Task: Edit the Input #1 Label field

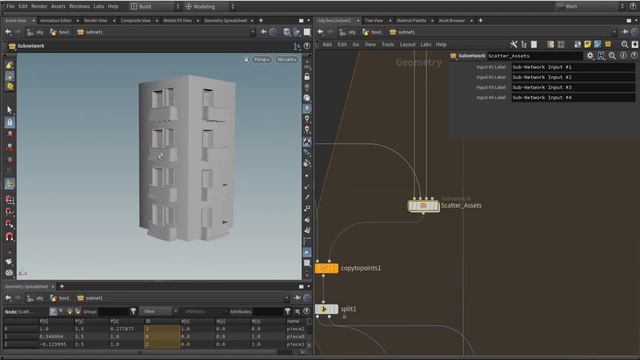Action: tap(573, 67)
